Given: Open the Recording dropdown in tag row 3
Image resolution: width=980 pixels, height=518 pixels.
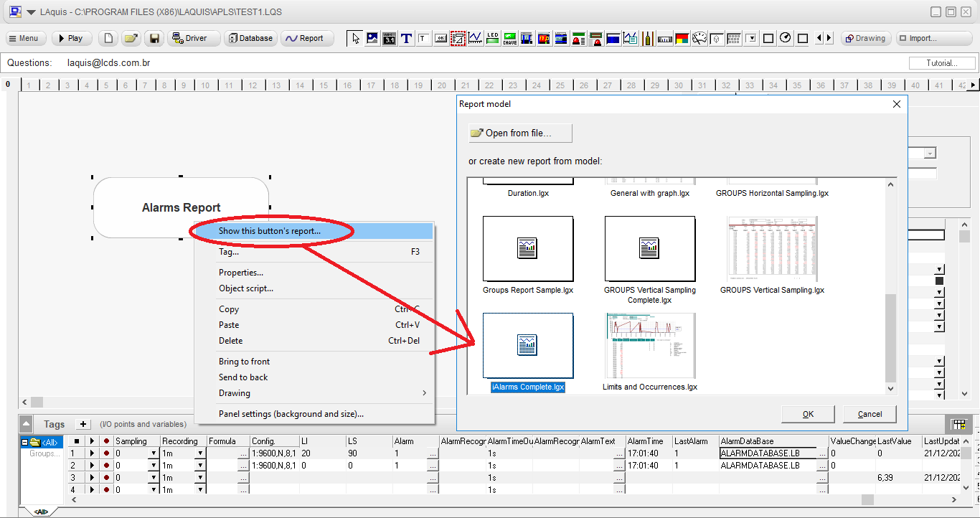Looking at the screenshot, I should point(200,478).
